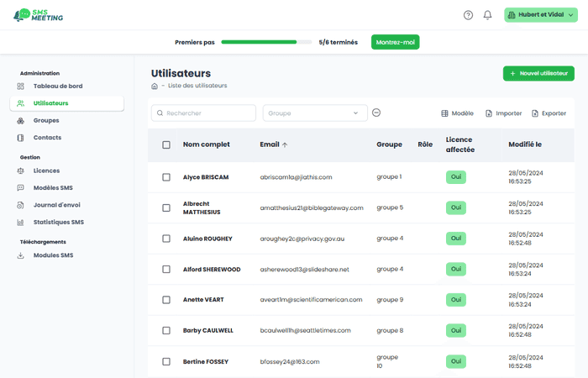Open the help question mark icon
Viewport: 588px width, 378px height.
tap(468, 15)
